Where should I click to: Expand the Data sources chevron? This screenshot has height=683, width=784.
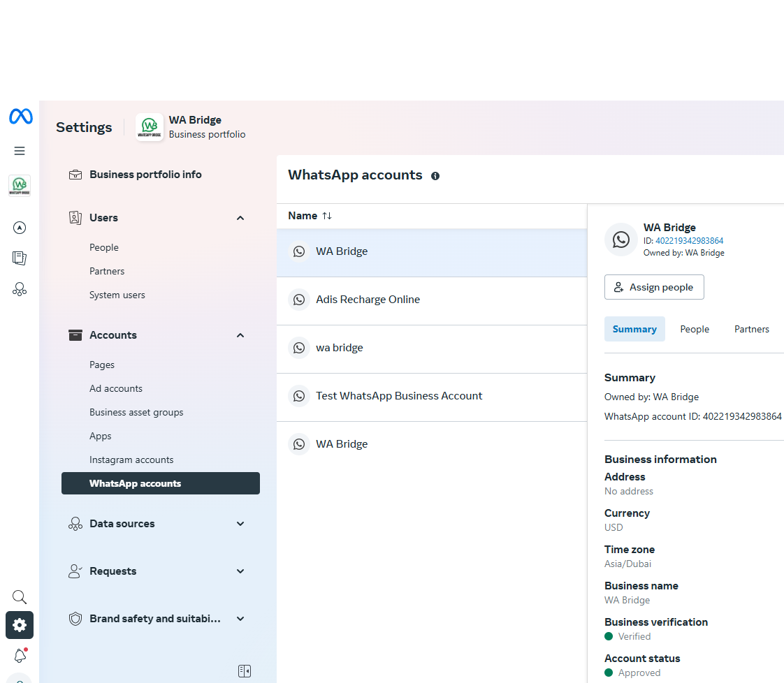(x=240, y=524)
